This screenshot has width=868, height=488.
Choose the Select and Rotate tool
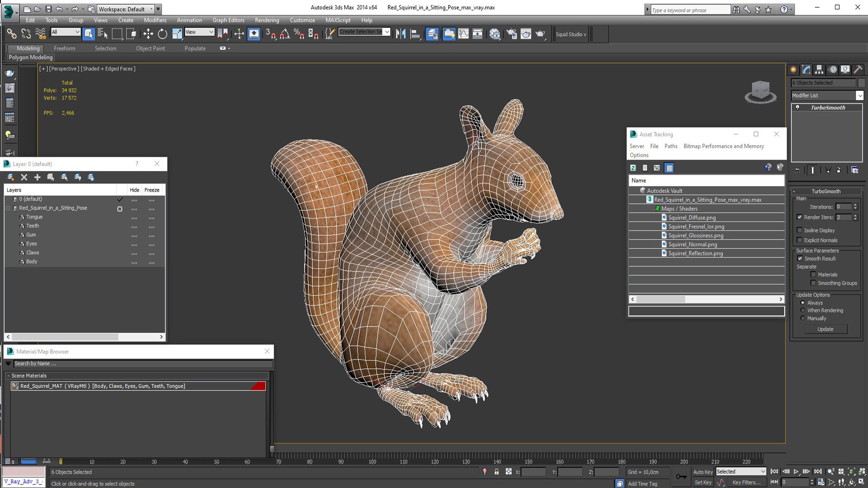click(162, 33)
